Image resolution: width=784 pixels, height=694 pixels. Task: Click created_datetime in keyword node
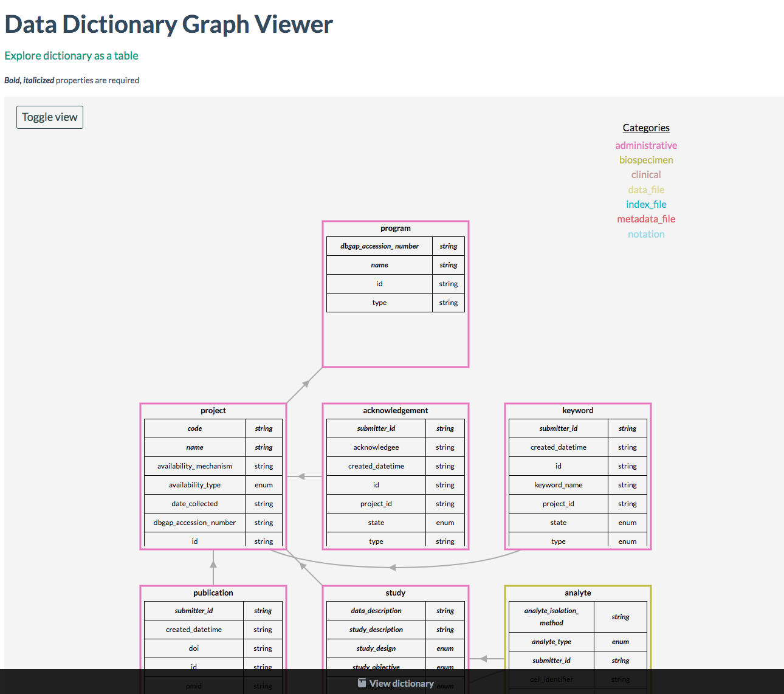click(x=559, y=447)
